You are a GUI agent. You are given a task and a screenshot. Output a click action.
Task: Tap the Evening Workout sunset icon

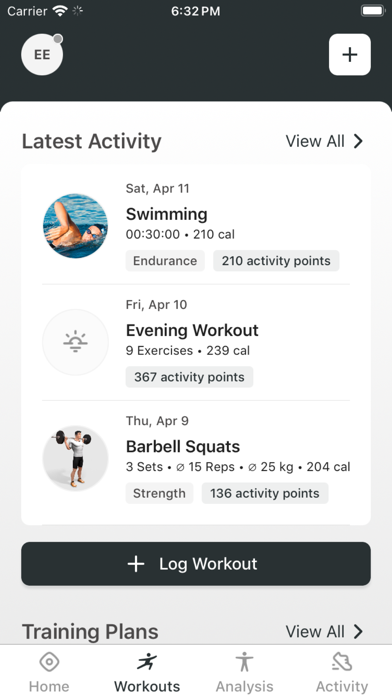[75, 342]
